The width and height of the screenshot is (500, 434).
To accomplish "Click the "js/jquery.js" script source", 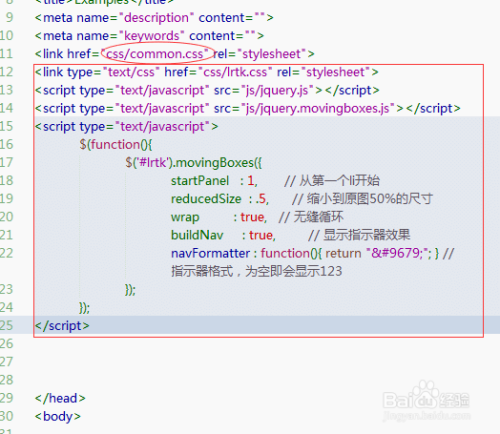I will pos(277,90).
